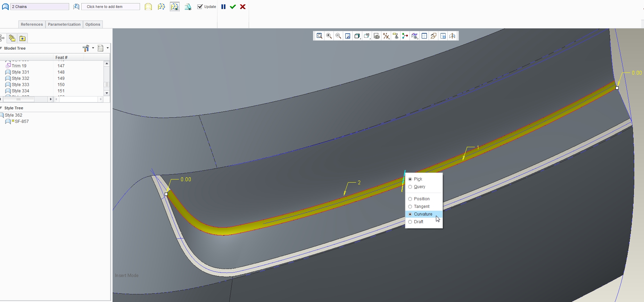Click the transparent surface preview icon
This screenshot has width=644, height=302.
(188, 7)
